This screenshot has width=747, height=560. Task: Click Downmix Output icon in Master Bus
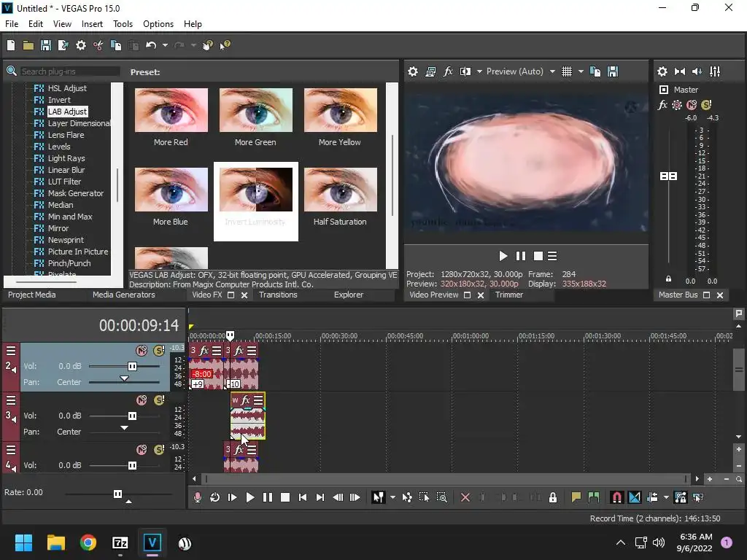click(680, 71)
